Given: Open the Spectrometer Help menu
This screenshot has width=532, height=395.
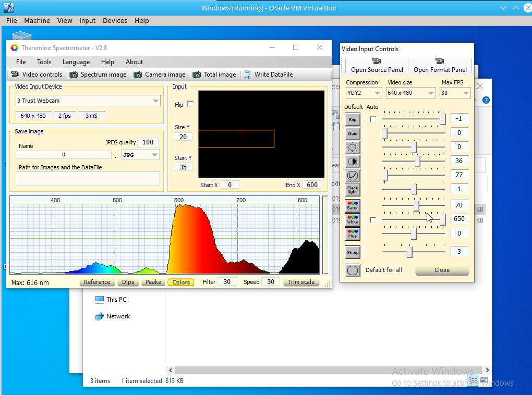Looking at the screenshot, I should point(107,62).
